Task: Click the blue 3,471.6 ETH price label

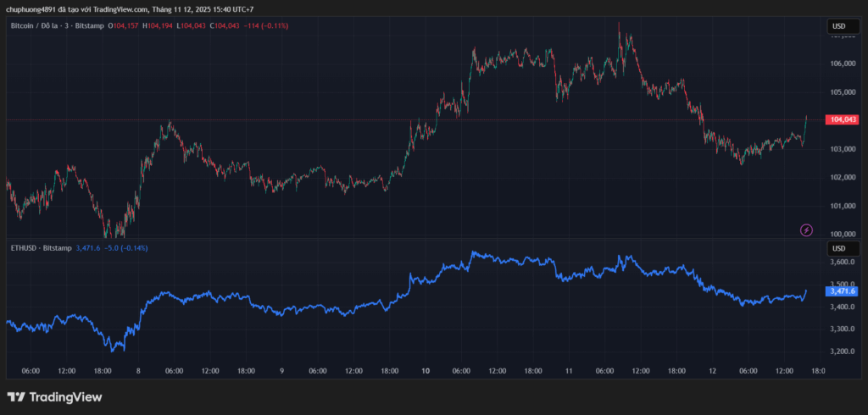Action: point(843,290)
